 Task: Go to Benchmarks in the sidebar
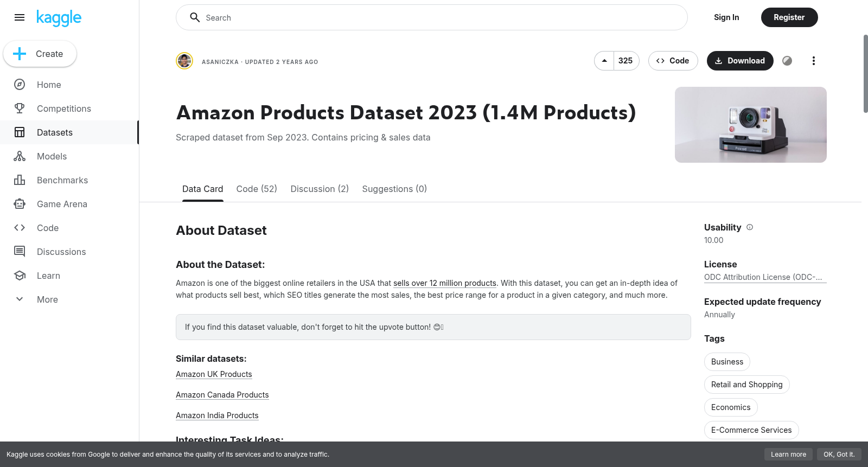click(69, 180)
